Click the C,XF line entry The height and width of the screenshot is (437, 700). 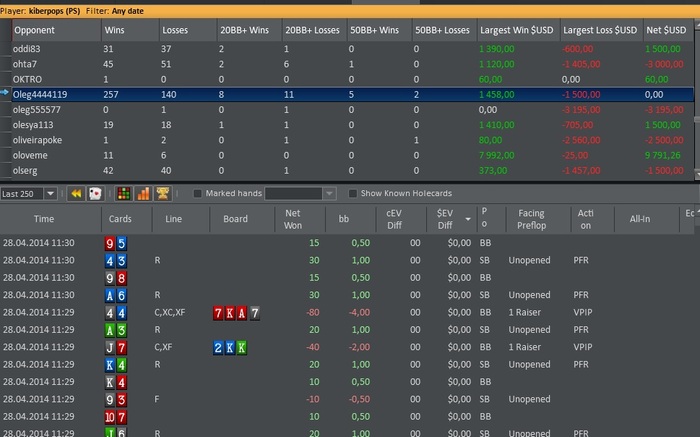point(163,347)
